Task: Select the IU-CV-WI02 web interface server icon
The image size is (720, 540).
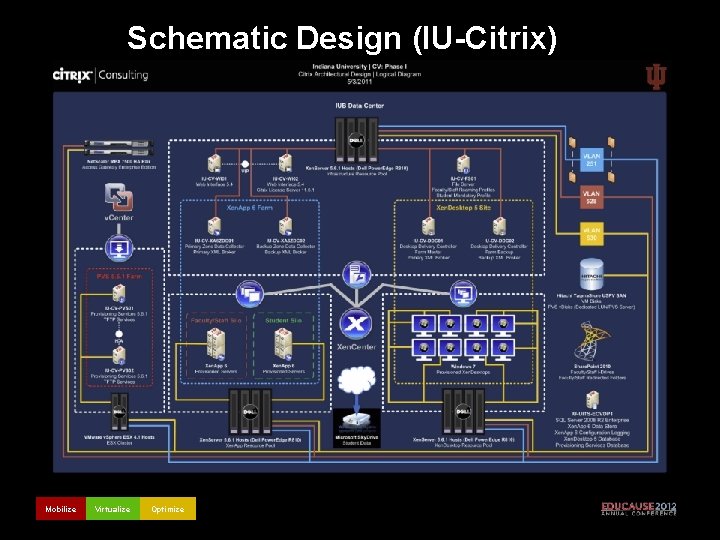Action: [285, 164]
